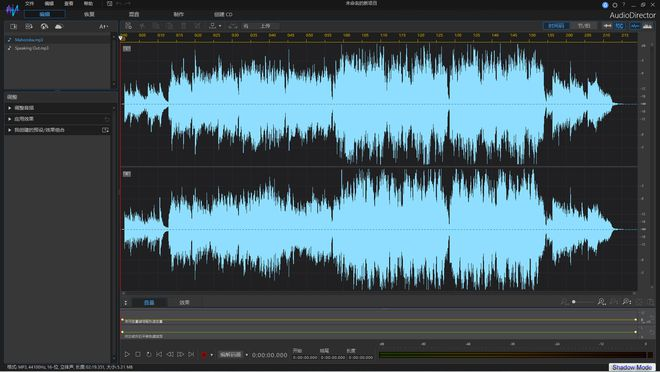The image size is (660, 372).
Task: Switch to the 混音 (Mix) room tab
Action: [134, 14]
